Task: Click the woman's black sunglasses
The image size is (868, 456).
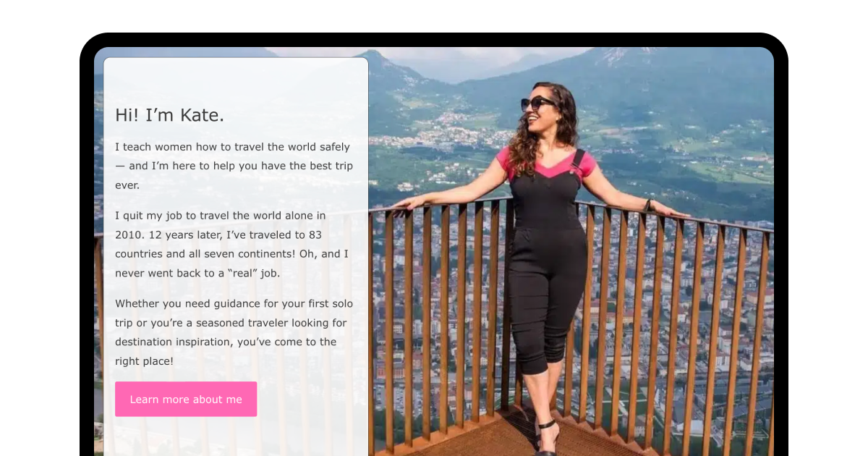Action: click(x=538, y=104)
